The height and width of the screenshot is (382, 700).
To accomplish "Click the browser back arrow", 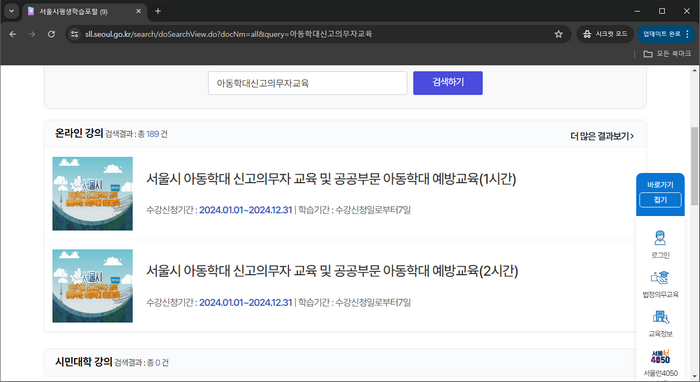I will click(x=12, y=34).
